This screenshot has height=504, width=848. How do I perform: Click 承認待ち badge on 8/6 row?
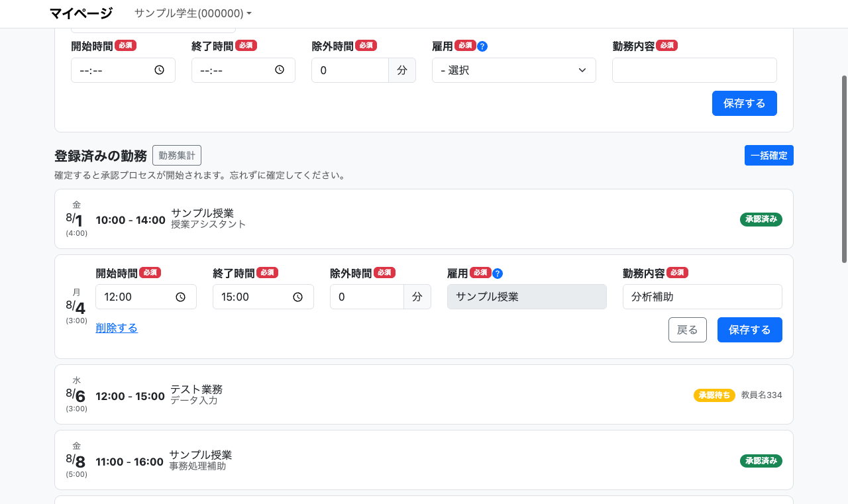714,395
